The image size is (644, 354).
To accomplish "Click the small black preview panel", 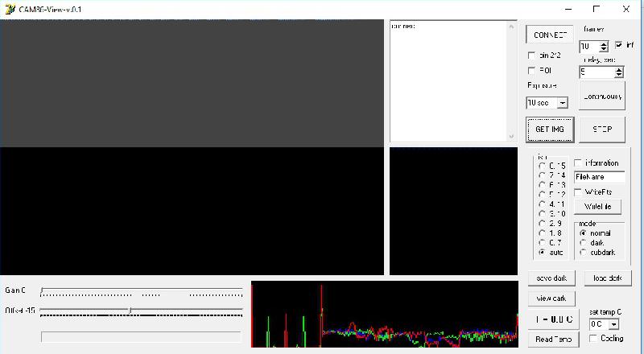I will [x=453, y=211].
